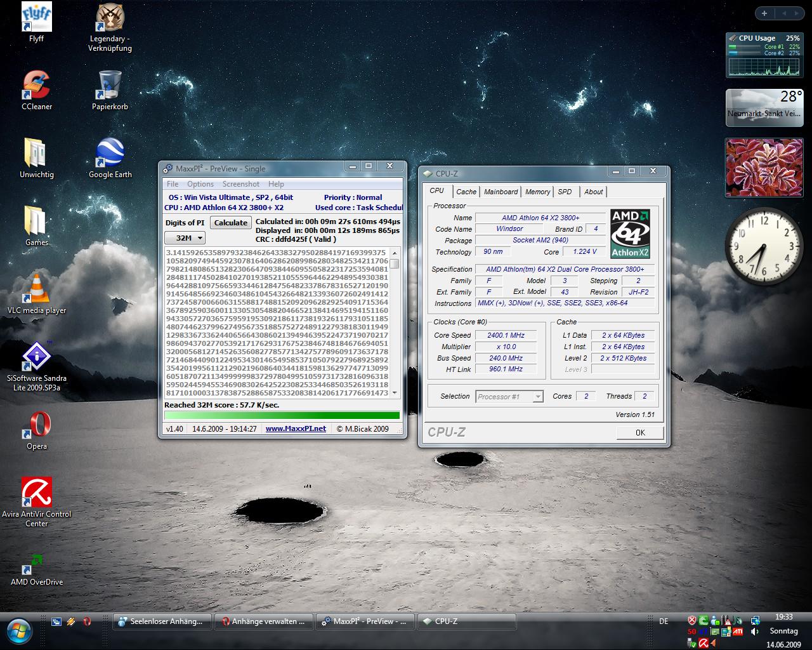Open the volume speaker tray icon
The image size is (812, 650).
click(755, 632)
